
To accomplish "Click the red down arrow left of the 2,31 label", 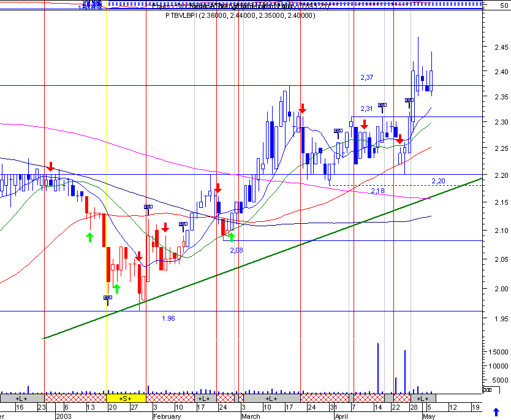I will (364, 124).
